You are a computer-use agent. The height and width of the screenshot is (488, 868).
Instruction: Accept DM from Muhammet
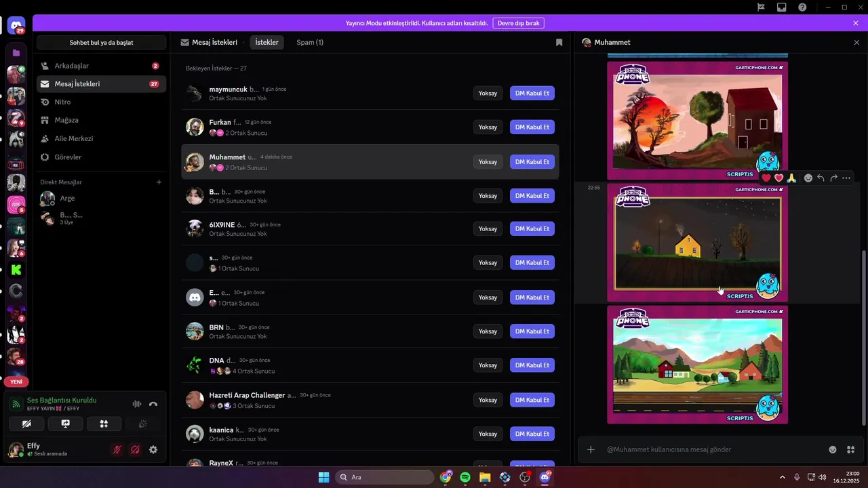532,162
